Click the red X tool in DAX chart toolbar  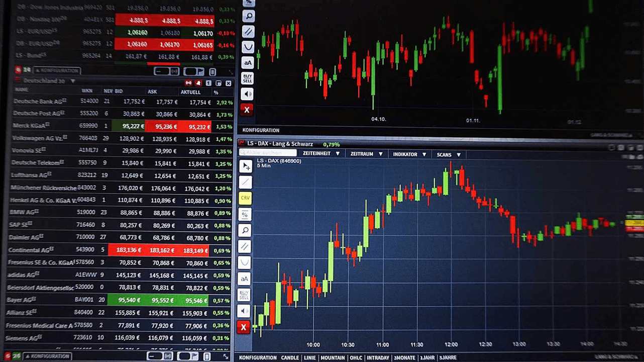244,327
